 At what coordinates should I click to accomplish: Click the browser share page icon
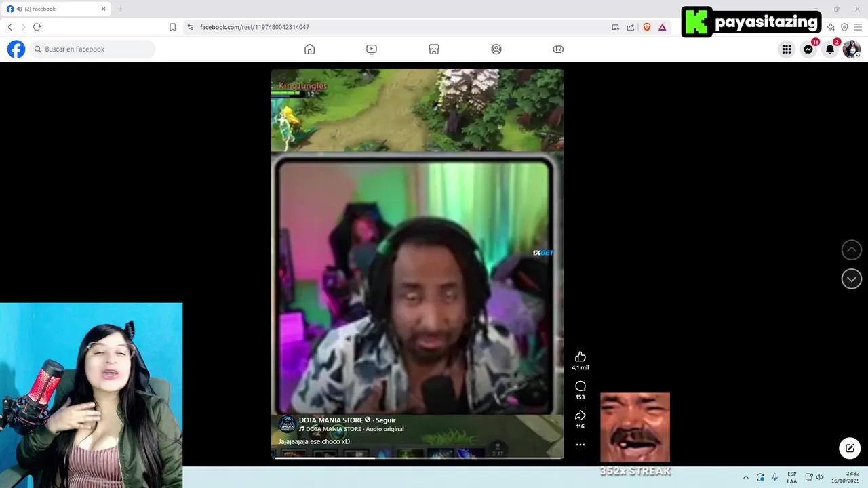[631, 27]
